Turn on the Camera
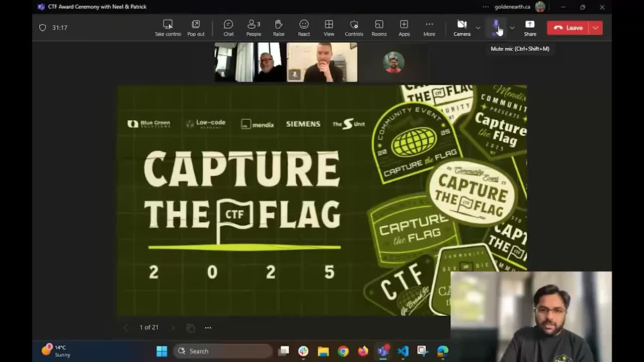 click(x=462, y=28)
